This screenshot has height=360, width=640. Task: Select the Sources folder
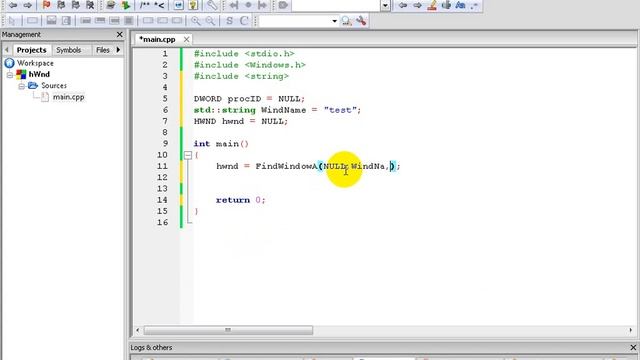coord(54,85)
